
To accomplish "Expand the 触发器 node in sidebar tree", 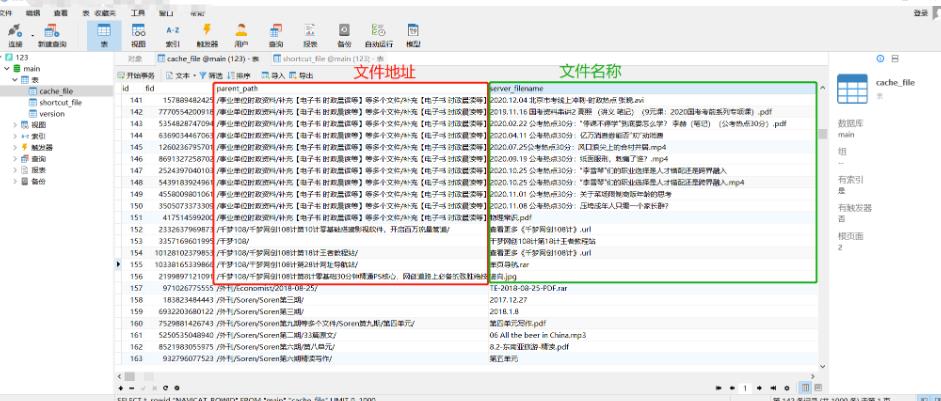I will pyautogui.click(x=15, y=147).
